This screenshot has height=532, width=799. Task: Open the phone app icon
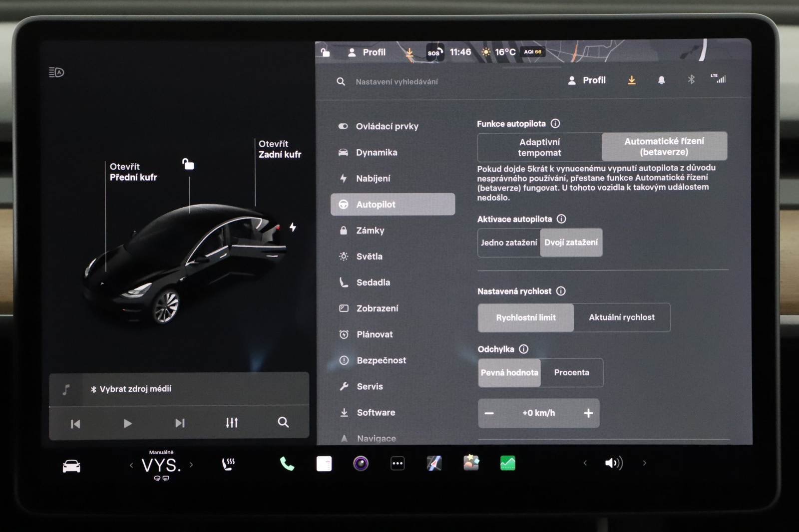pos(287,464)
